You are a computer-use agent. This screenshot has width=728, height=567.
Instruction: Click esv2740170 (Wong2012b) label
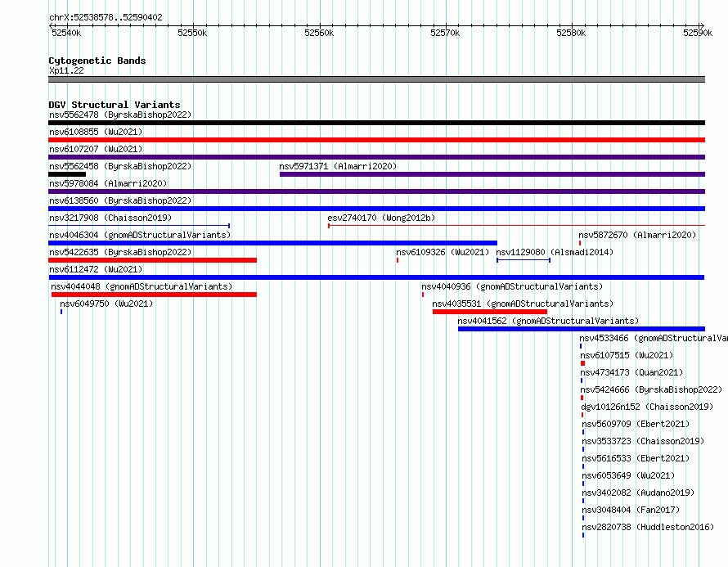click(x=381, y=218)
